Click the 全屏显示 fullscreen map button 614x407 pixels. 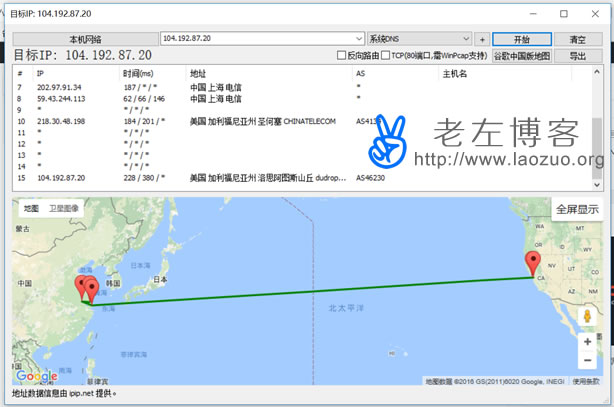(x=577, y=209)
